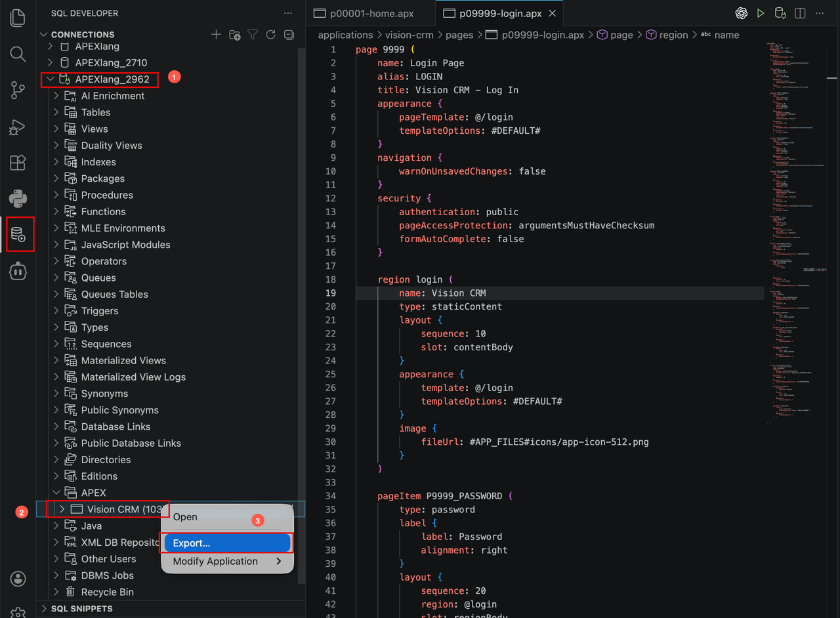This screenshot has height=618, width=840.
Task: Click the filter connections icon
Action: tap(253, 35)
